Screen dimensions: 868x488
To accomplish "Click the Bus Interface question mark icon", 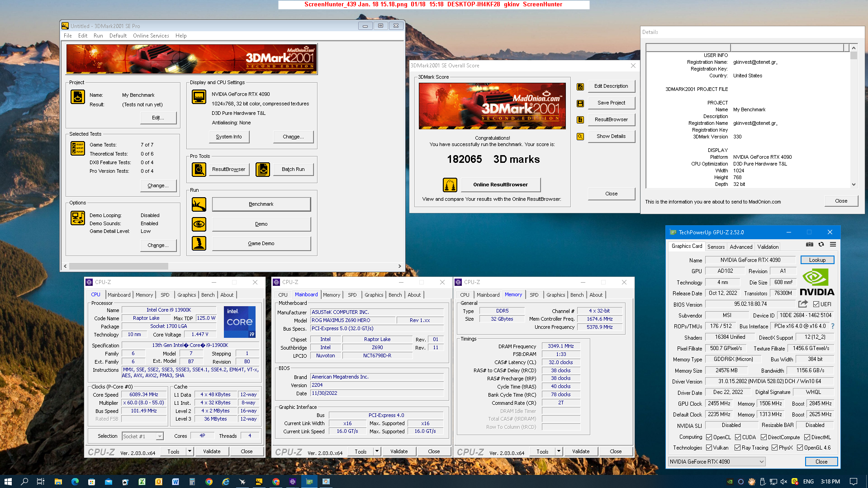I will pos(833,326).
